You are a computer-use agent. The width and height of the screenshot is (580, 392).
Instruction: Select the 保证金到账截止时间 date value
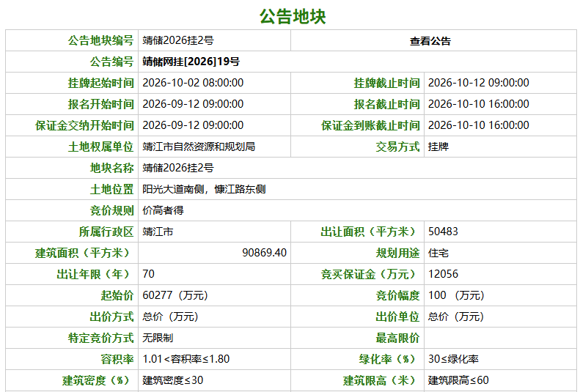(479, 125)
